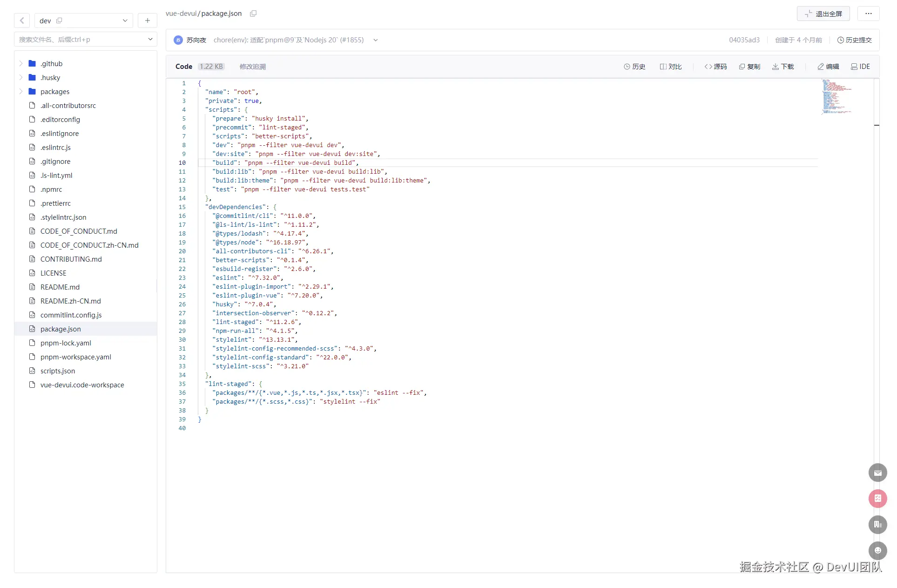Image resolution: width=897 pixels, height=588 pixels.
Task: Click the smiley feedback floating button
Action: tap(877, 550)
